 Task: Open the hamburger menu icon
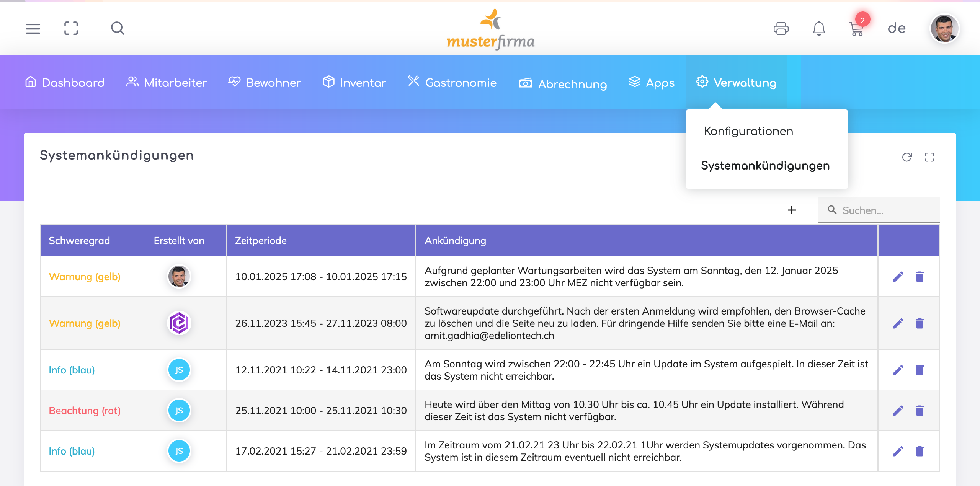(33, 28)
